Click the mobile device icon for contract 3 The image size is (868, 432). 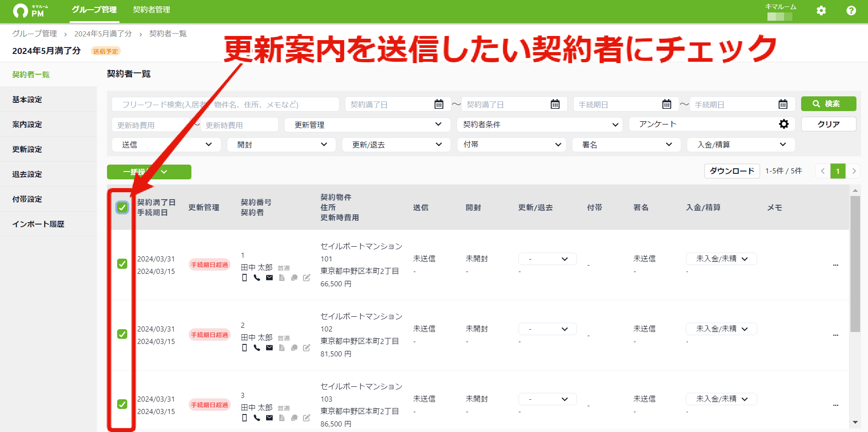(x=244, y=418)
